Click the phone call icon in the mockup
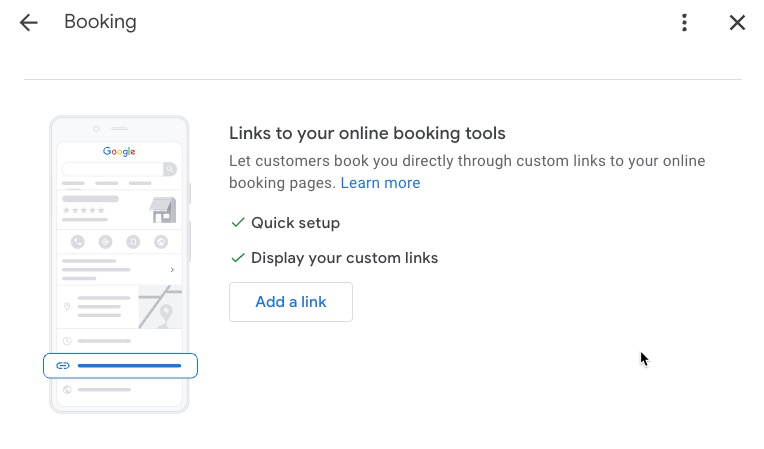Image resolution: width=764 pixels, height=449 pixels. pyautogui.click(x=78, y=242)
